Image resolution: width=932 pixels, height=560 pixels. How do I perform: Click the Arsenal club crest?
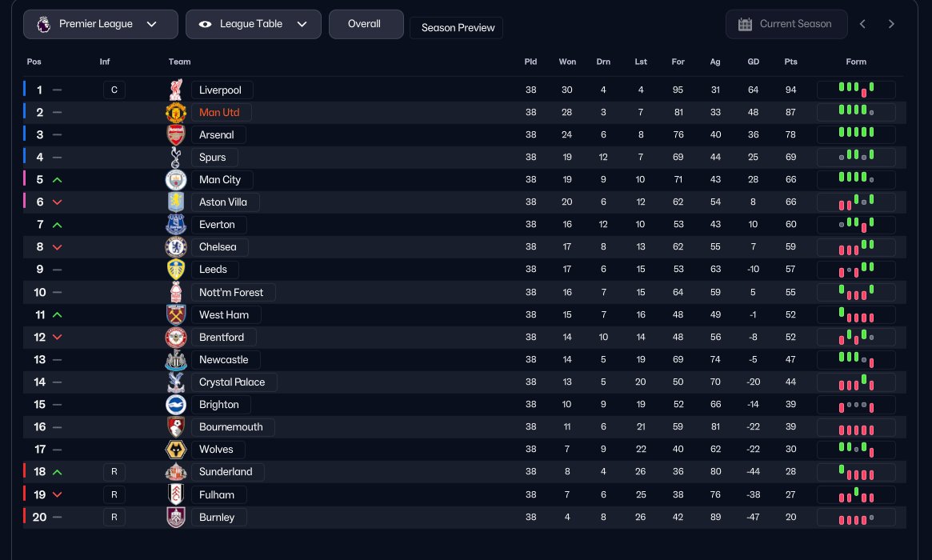click(175, 134)
